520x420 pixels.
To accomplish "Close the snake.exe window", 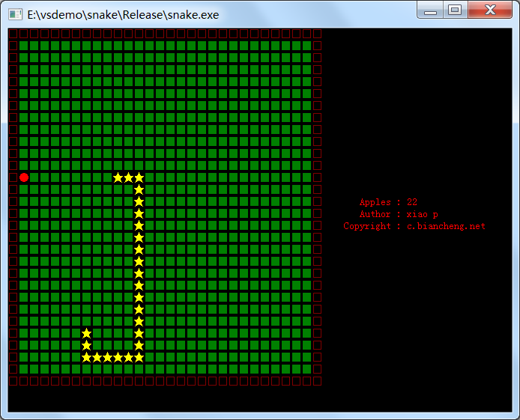I will click(x=490, y=10).
